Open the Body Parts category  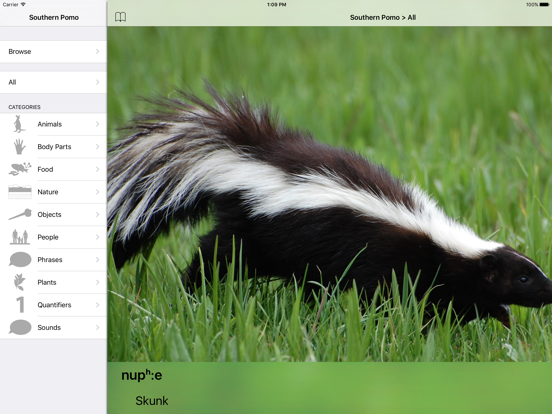coord(54,146)
